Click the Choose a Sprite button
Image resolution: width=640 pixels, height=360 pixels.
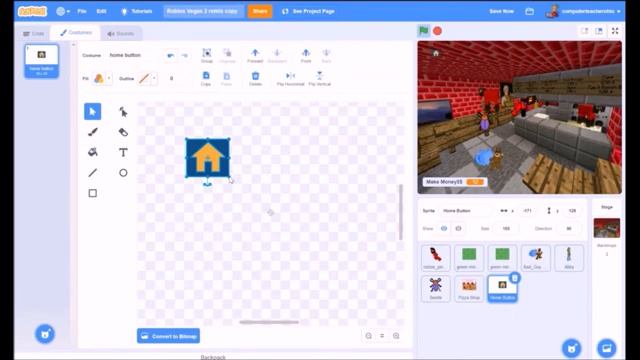[x=571, y=348]
